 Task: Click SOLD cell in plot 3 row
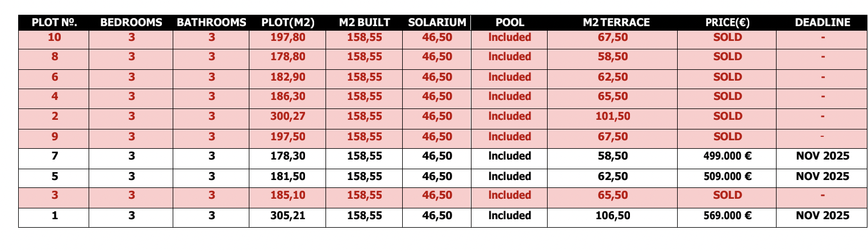728,195
